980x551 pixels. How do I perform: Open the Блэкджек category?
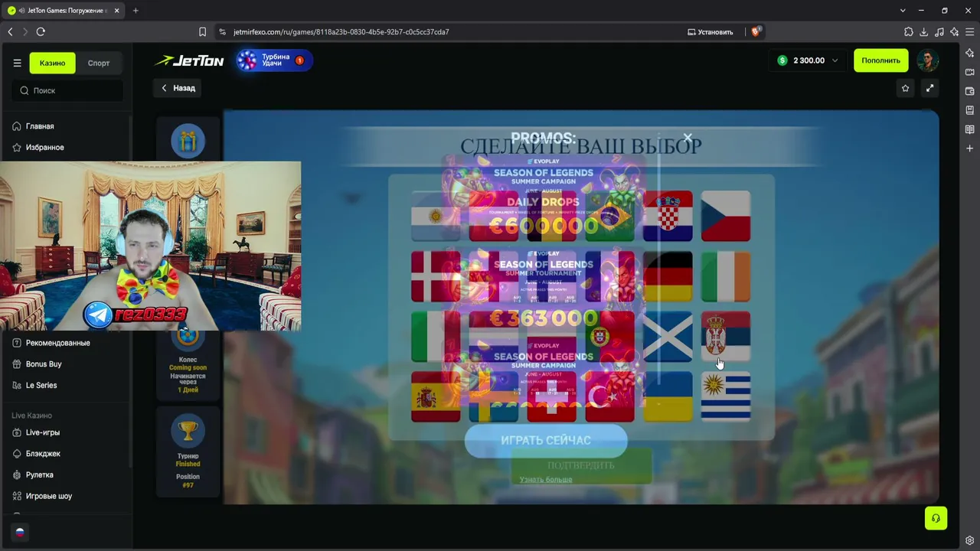pos(43,454)
